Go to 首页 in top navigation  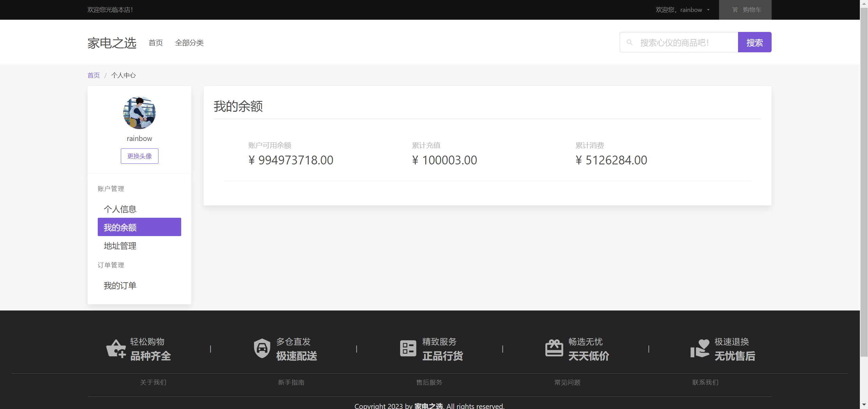click(156, 43)
